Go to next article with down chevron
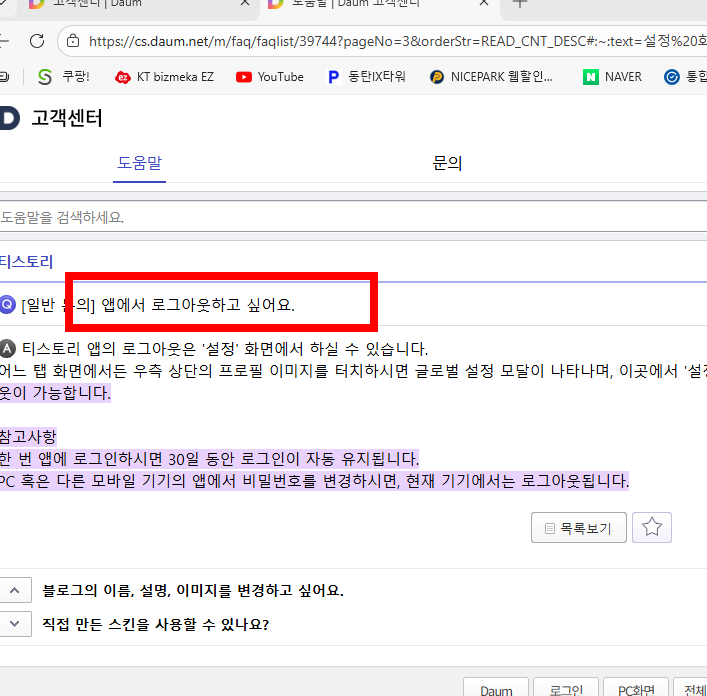This screenshot has width=707, height=696. (15, 624)
